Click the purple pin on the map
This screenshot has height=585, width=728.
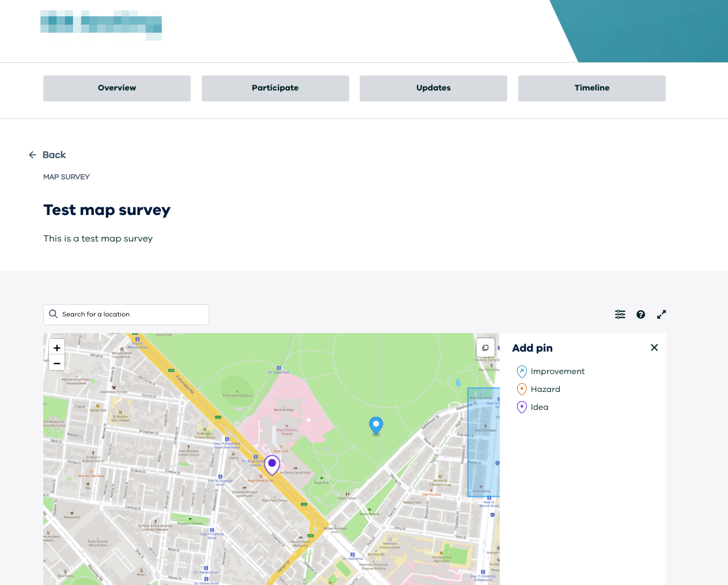click(x=272, y=463)
